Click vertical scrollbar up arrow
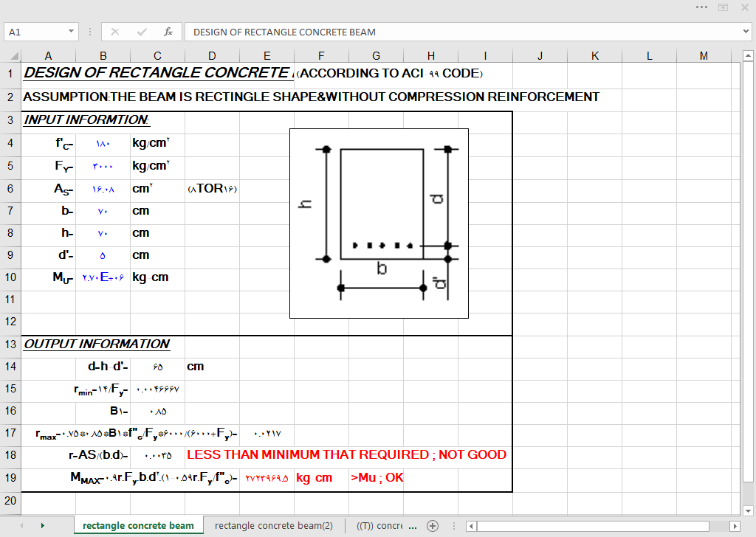This screenshot has height=537, width=756. pos(748,56)
